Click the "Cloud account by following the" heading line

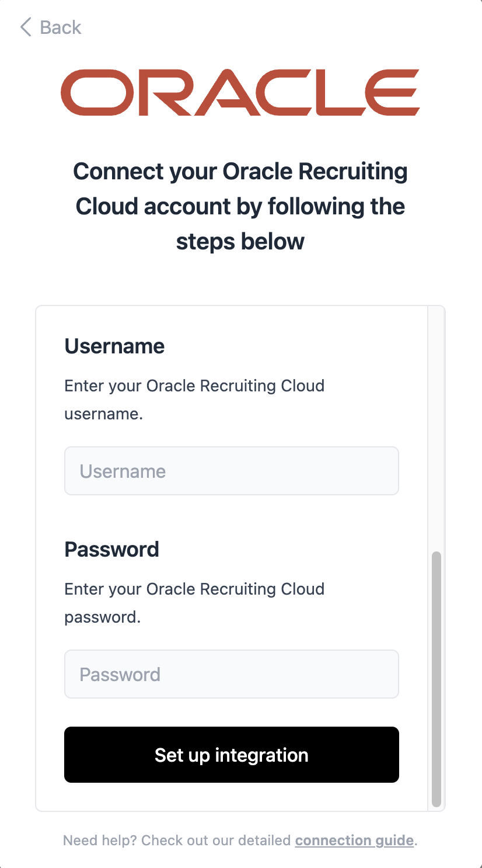click(x=240, y=207)
